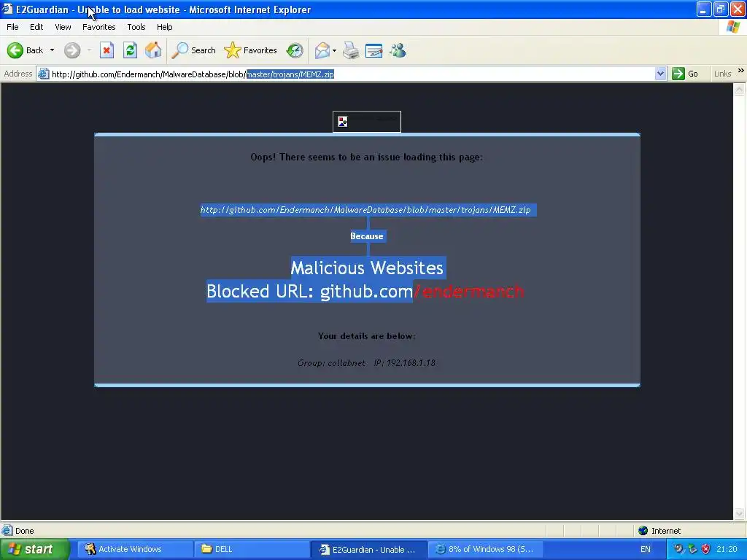
Task: Click the page icon in the address bar
Action: pos(43,74)
